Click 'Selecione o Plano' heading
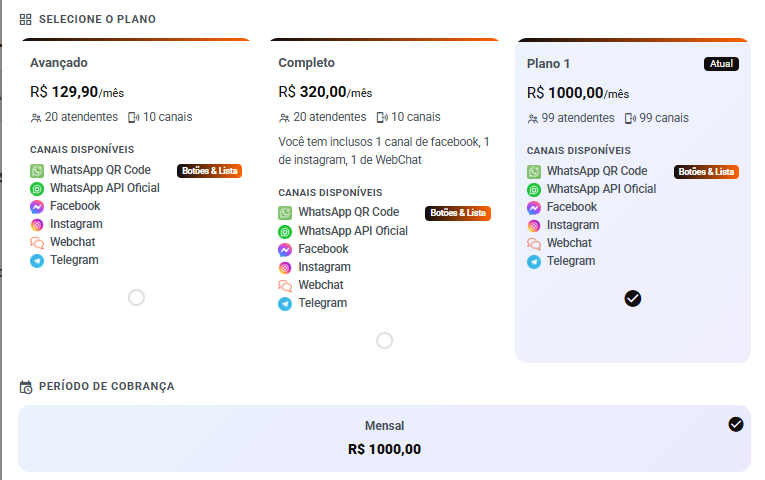 click(x=98, y=20)
